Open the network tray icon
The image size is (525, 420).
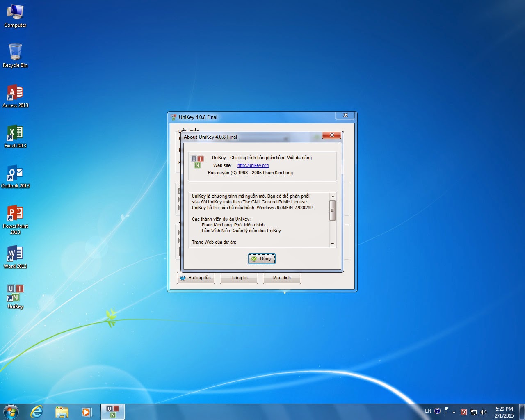474,412
